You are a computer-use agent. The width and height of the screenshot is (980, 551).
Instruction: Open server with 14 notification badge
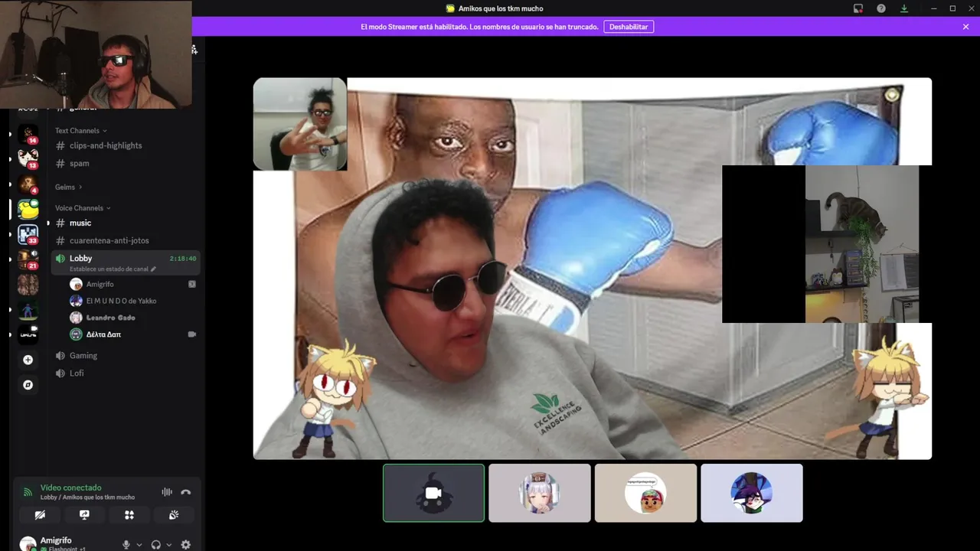coord(28,134)
